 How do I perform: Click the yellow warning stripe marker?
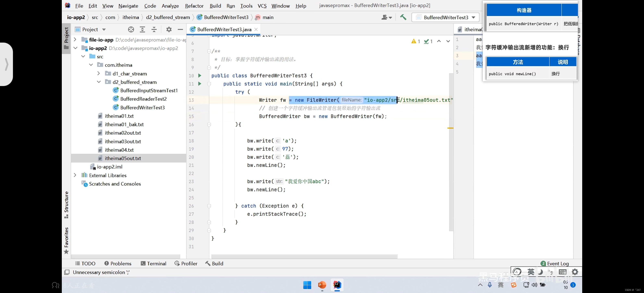point(450,128)
